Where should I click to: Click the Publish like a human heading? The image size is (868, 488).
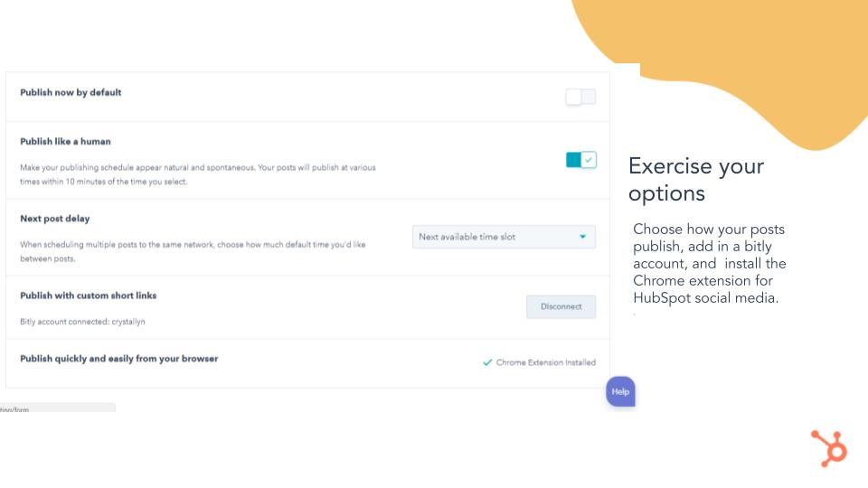65,142
